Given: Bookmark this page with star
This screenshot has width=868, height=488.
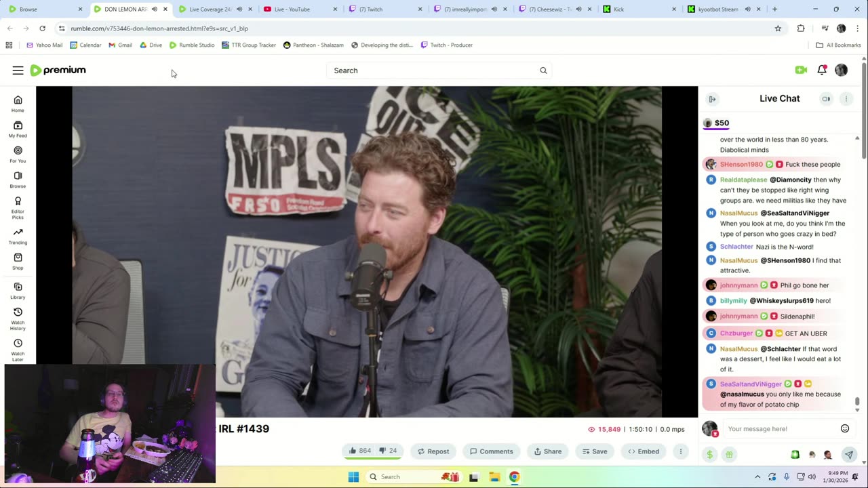Looking at the screenshot, I should (778, 28).
